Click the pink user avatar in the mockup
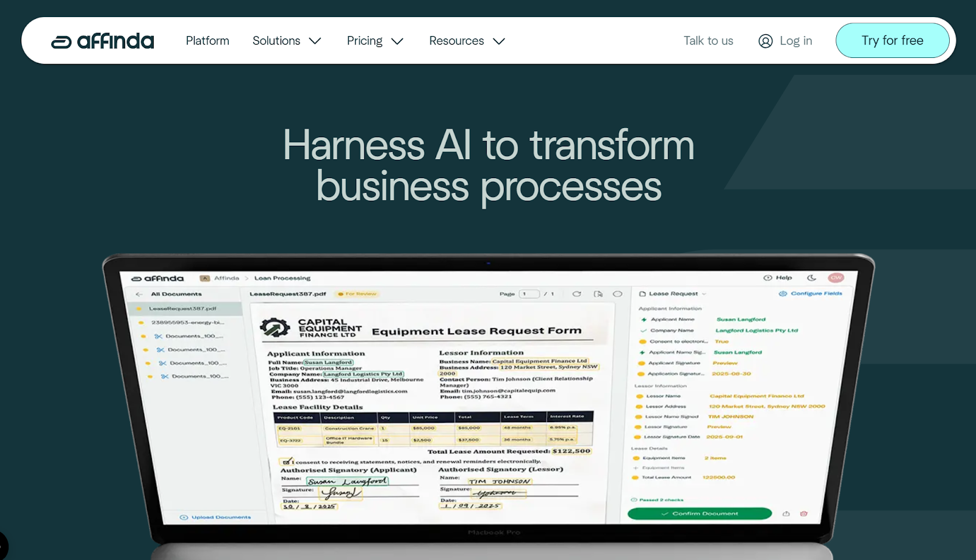 click(836, 278)
